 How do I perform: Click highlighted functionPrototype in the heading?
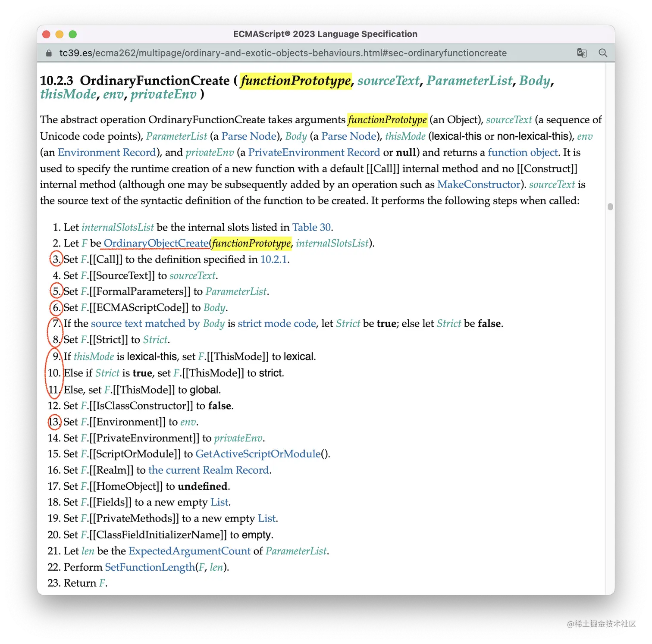[x=296, y=81]
